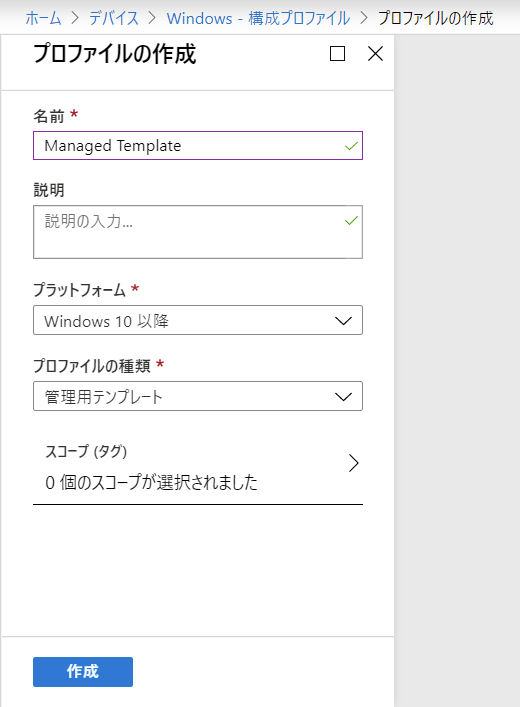The width and height of the screenshot is (520, 707).
Task: Open the プラットフォーム dropdown arrow
Action: (x=343, y=321)
